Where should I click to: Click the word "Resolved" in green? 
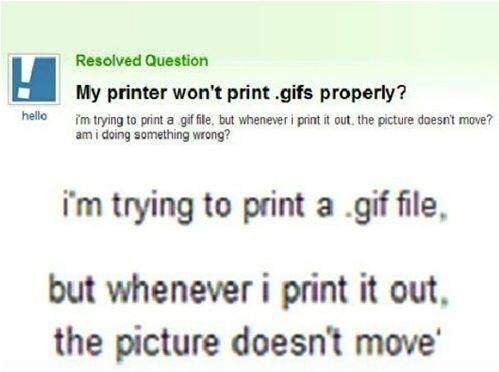[x=108, y=61]
